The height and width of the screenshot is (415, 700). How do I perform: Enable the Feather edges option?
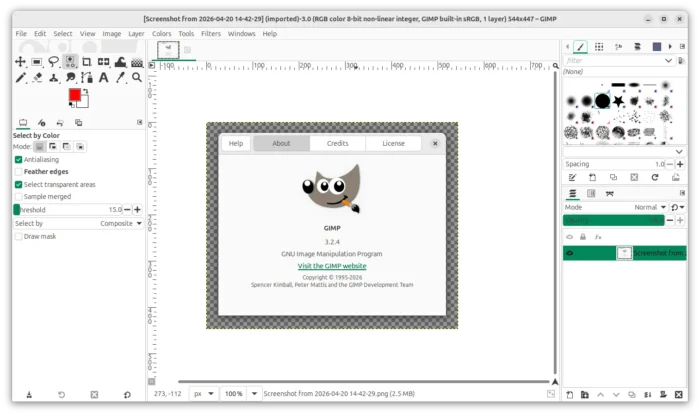(18, 172)
